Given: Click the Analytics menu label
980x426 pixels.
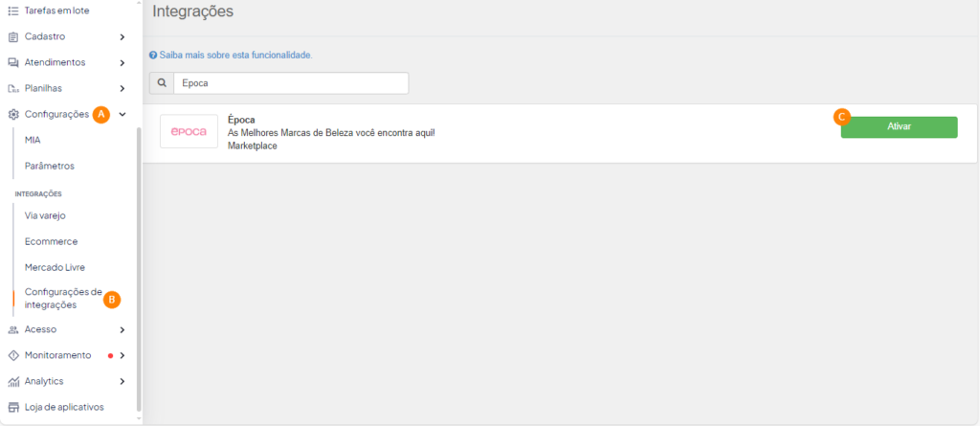Looking at the screenshot, I should coord(44,382).
